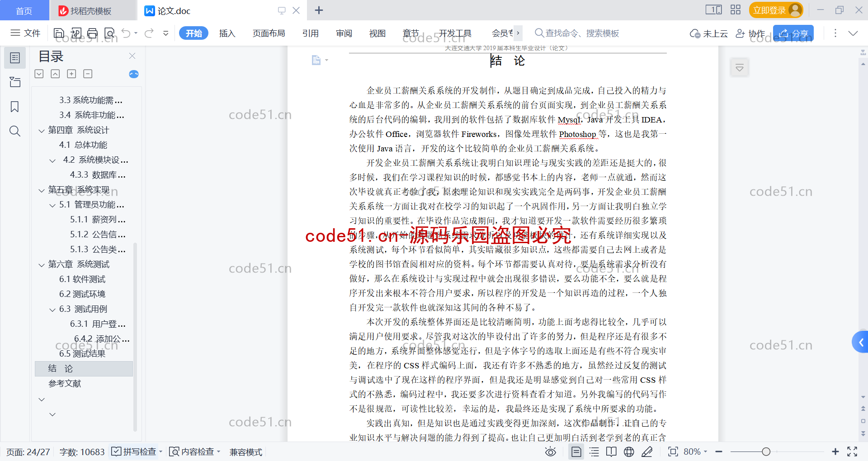868x461 pixels.
Task: Click 未上云 cloud status button
Action: [x=709, y=33]
